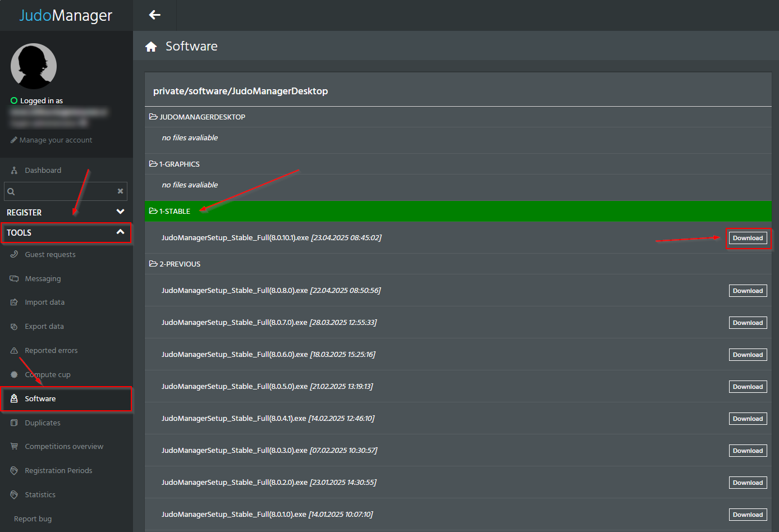
Task: Click the Software page title
Action: click(x=191, y=47)
